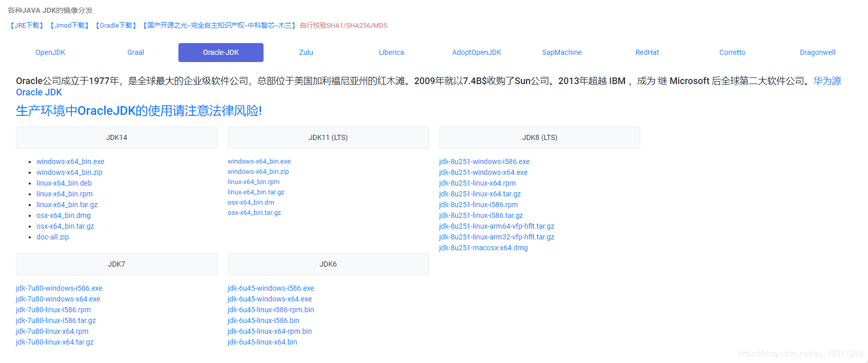This screenshot has width=868, height=363.
Task: Open the Gradle下载 link
Action: point(116,26)
